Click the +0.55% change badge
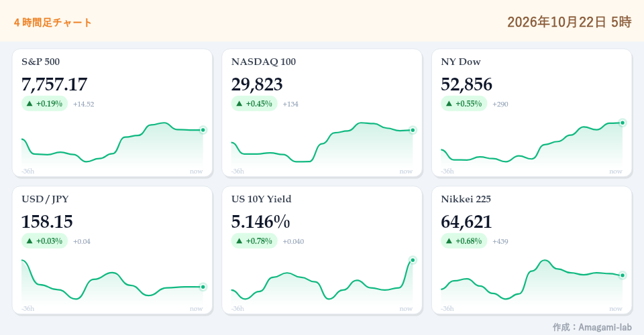The image size is (644, 335). 464,104
